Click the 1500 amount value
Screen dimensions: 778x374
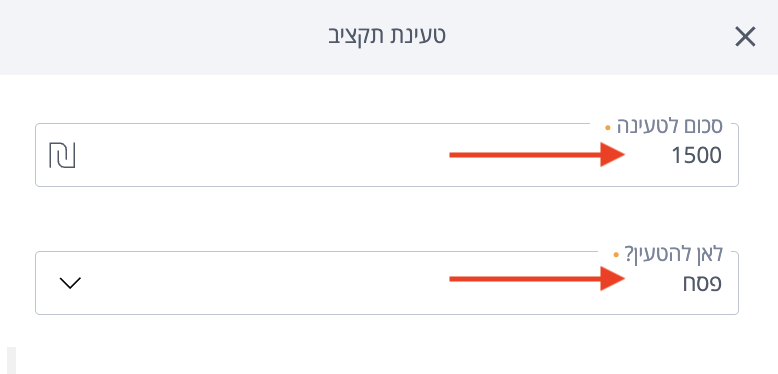(x=696, y=156)
